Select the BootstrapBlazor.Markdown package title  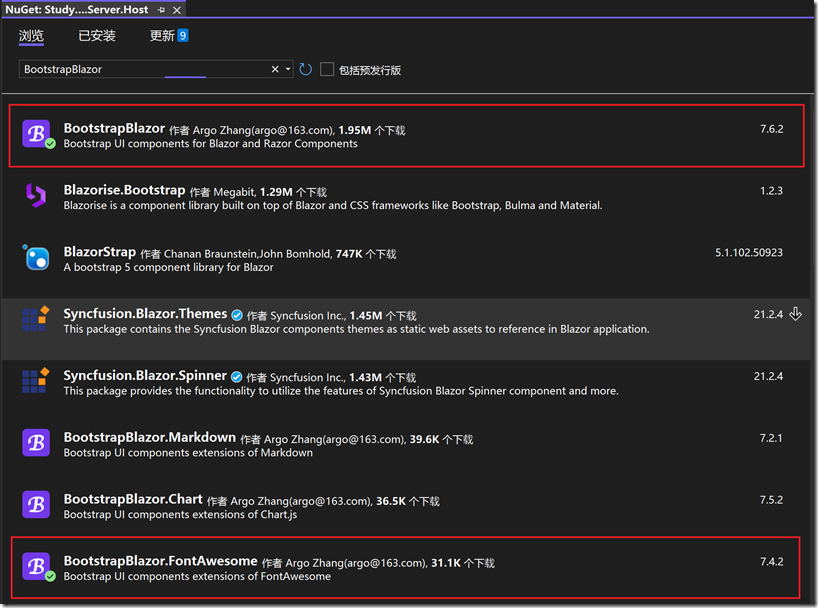click(150, 437)
